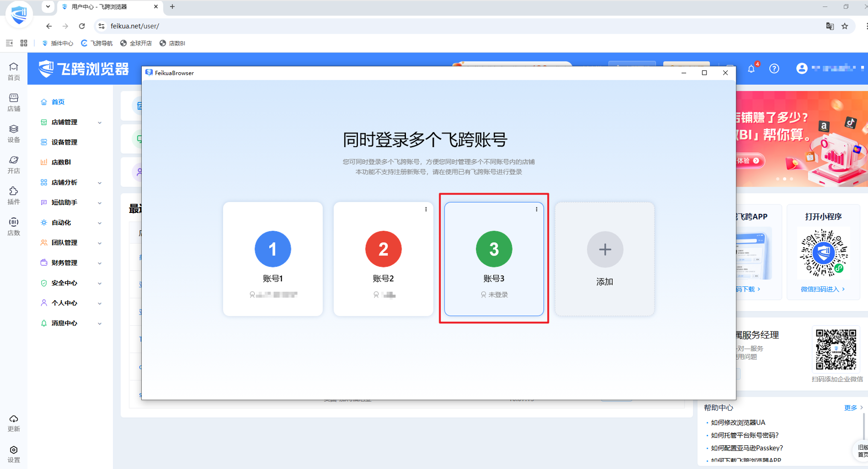Click the translate page icon in address bar

coord(830,26)
